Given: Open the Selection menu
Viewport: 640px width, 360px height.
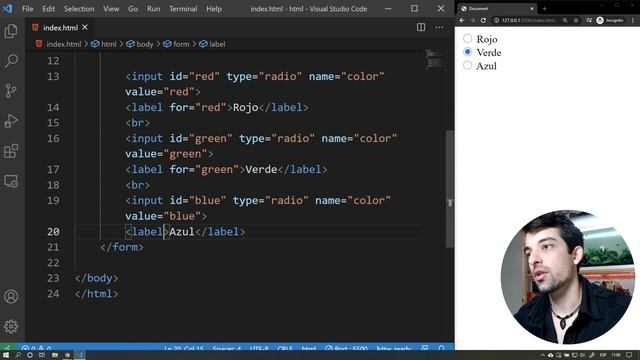Looking at the screenshot, I should tap(79, 9).
